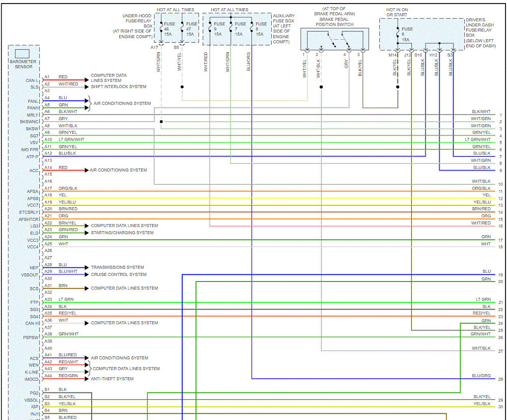Select the SHIFT INTERLOCK SYSTEM reference text
Screen dimensions: 507x420
pyautogui.click(x=119, y=87)
